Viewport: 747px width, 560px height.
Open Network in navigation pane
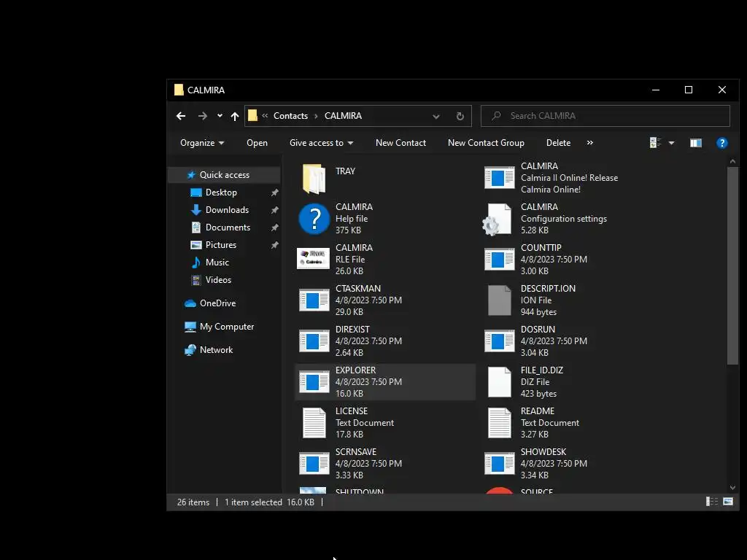(216, 350)
